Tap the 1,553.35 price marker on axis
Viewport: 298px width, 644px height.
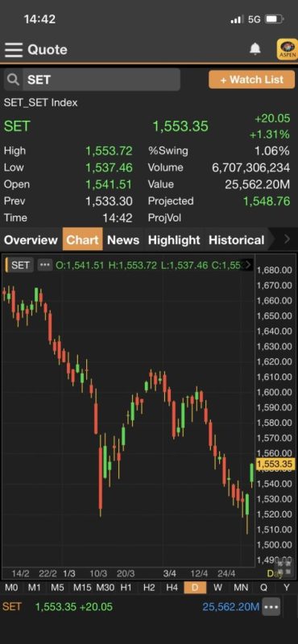click(x=275, y=464)
